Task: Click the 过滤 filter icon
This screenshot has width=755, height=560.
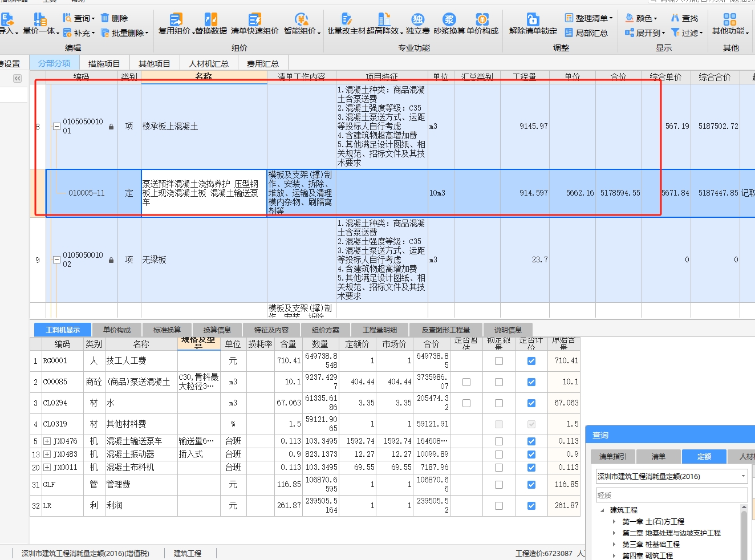Action: (675, 33)
